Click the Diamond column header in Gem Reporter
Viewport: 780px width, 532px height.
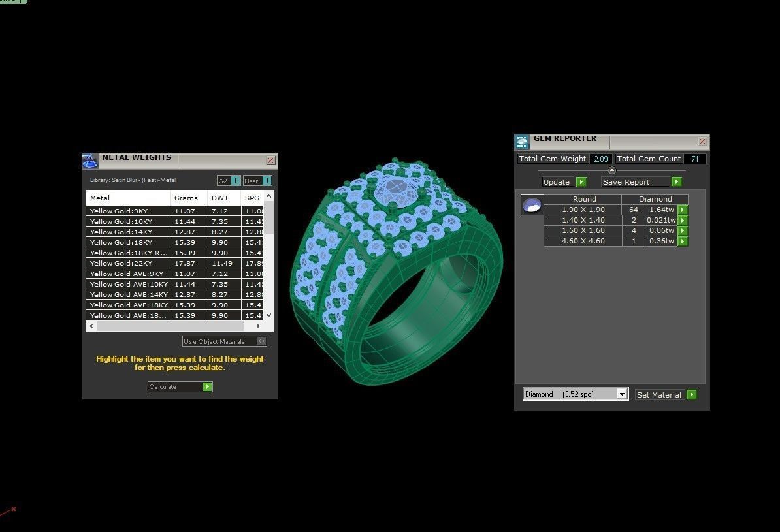[x=655, y=199]
